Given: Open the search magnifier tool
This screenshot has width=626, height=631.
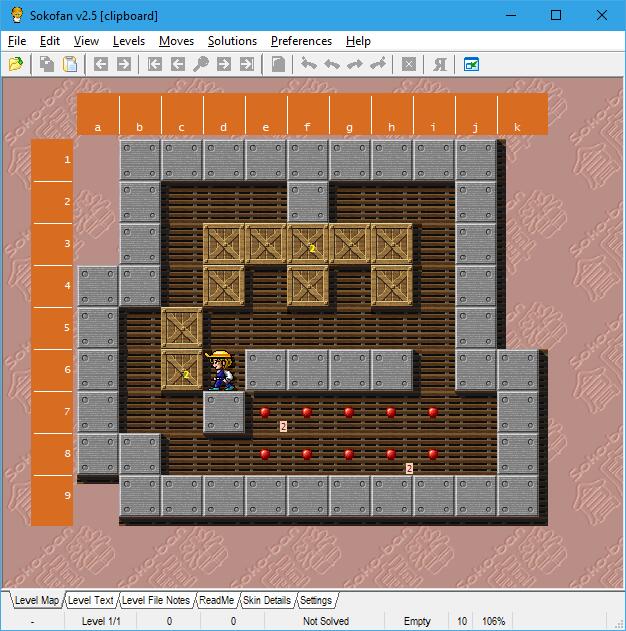Looking at the screenshot, I should 201,64.
